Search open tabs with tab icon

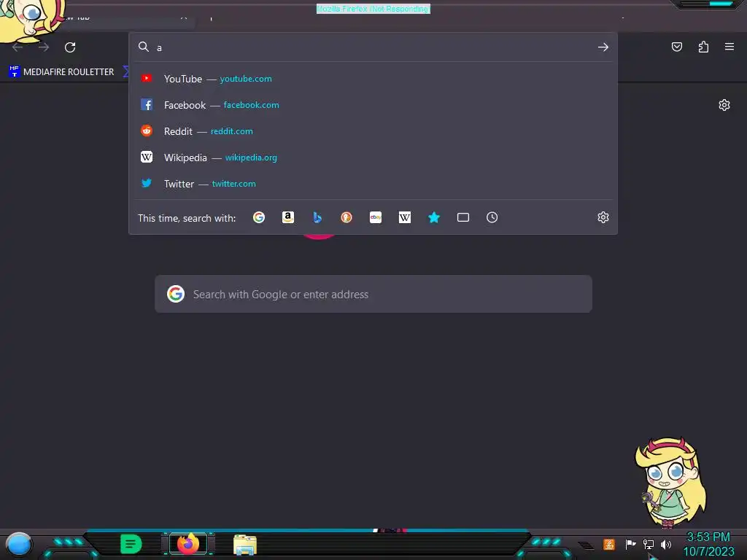[x=463, y=217]
